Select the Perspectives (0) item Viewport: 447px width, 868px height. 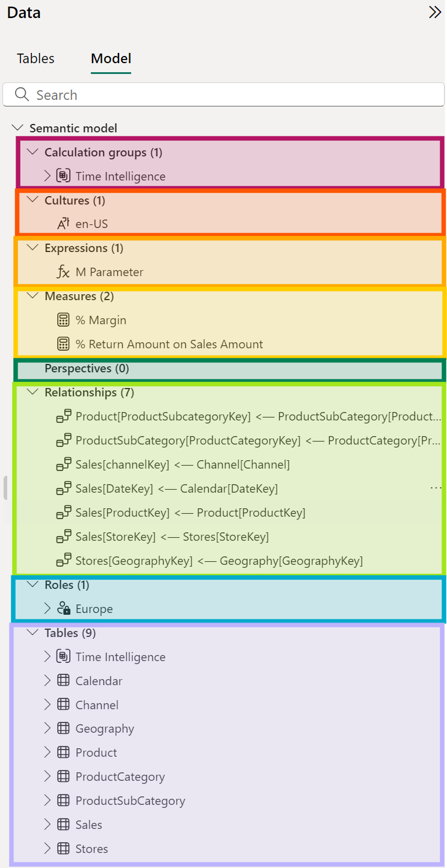click(87, 368)
